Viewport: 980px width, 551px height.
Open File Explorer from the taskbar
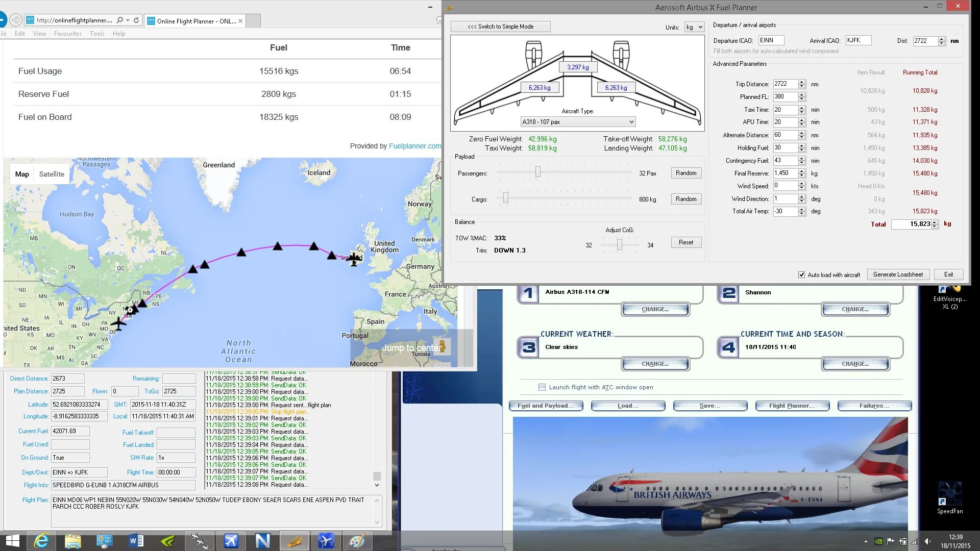pyautogui.click(x=72, y=541)
